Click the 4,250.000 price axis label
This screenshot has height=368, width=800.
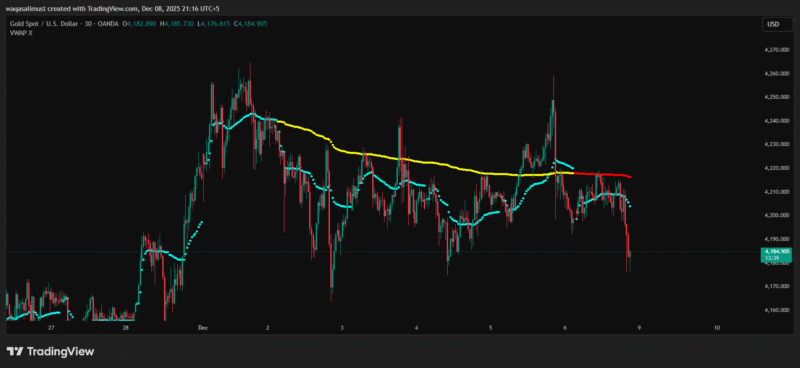776,97
